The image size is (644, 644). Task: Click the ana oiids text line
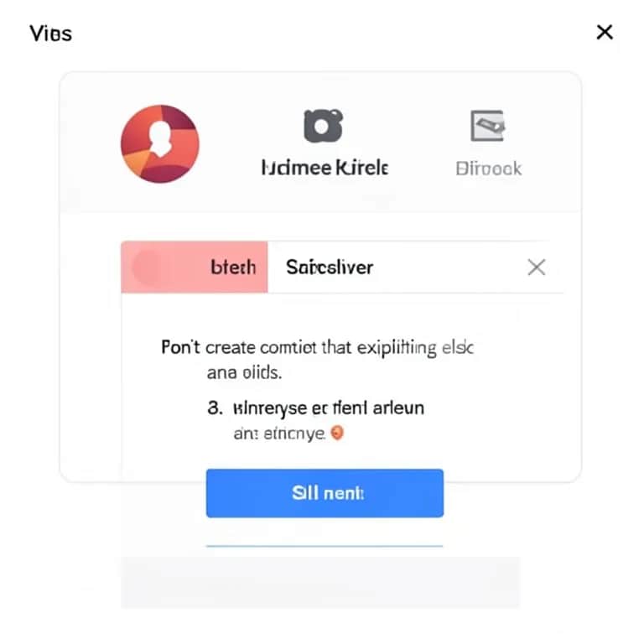[x=244, y=373]
